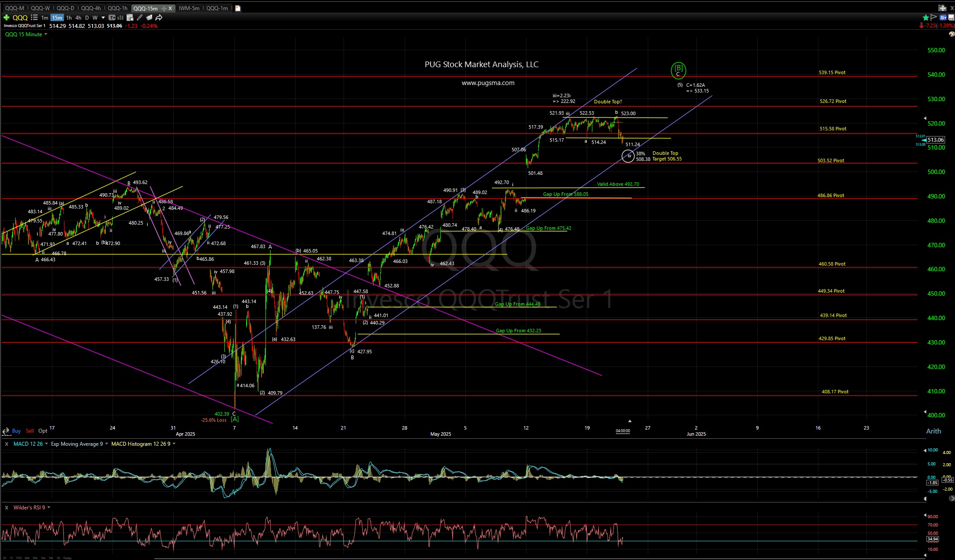Screen dimensions: 955x560
Task: Click the Sell button at the bottom
Action: coord(30,430)
